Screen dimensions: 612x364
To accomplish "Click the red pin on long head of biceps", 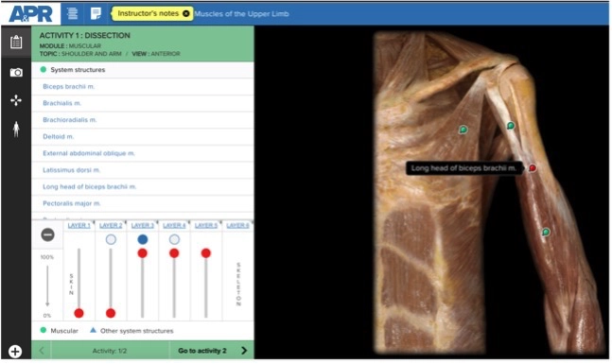I will 532,168.
